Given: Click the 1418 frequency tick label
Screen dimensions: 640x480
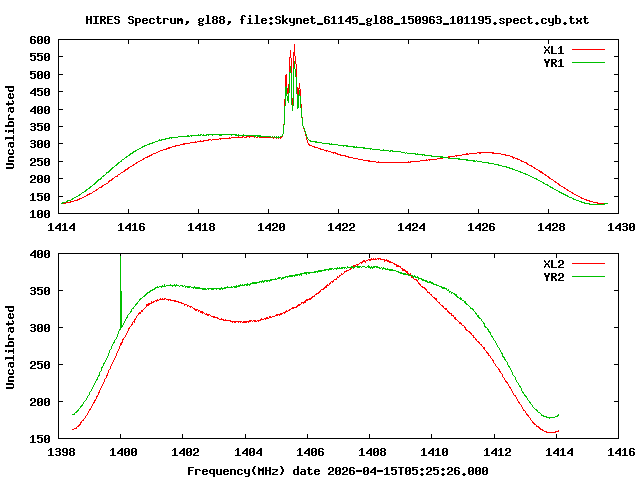Looking at the screenshot, I should coord(201,227).
